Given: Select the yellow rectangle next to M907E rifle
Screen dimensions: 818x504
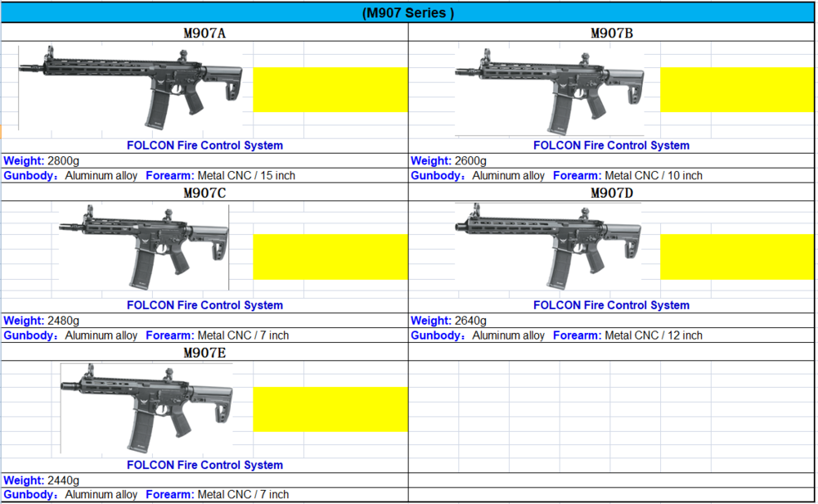Looking at the screenshot, I should pyautogui.click(x=330, y=409).
